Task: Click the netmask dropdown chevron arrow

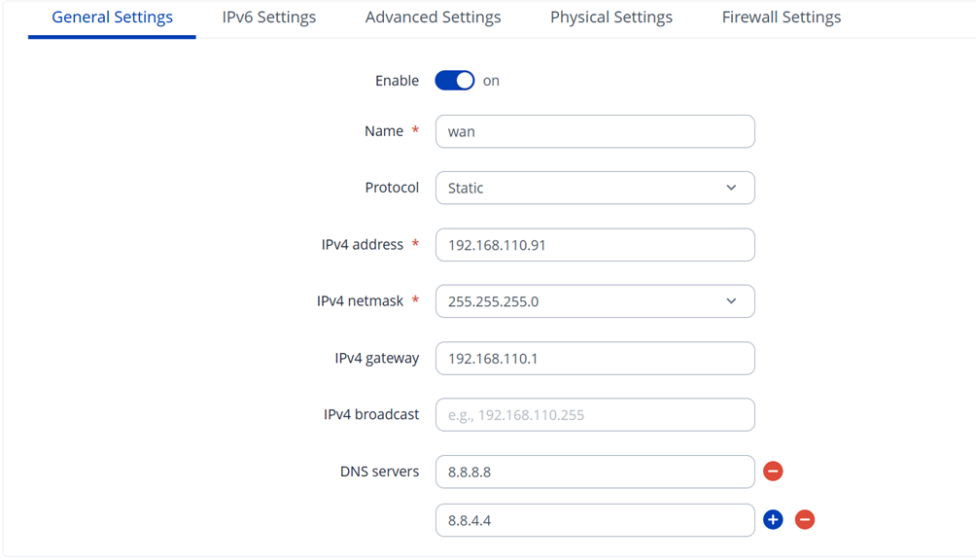Action: pos(731,301)
